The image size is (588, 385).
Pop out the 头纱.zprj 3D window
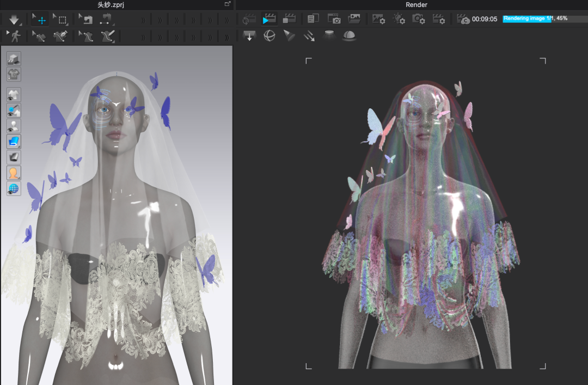click(x=227, y=4)
